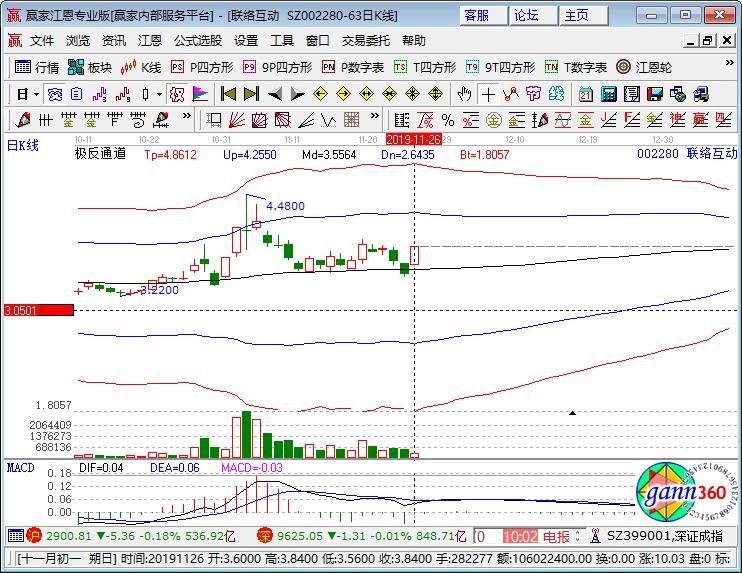Click the 电报 label in status bar
The image size is (742, 573).
click(x=556, y=537)
